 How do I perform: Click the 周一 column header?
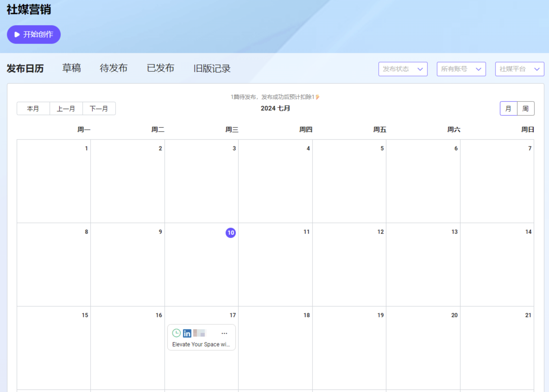[84, 130]
